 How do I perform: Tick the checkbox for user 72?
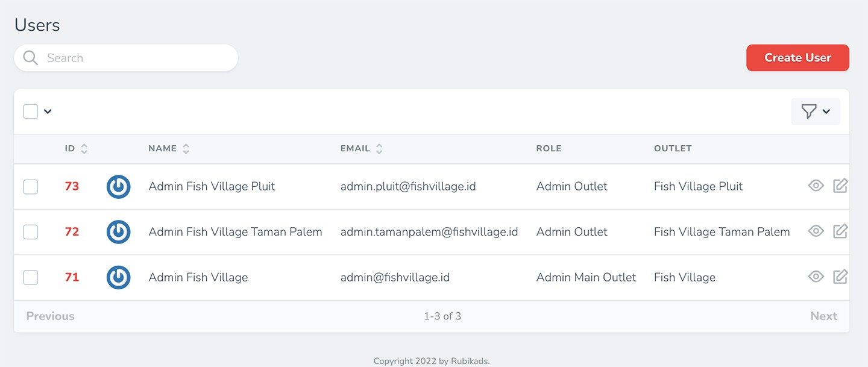pyautogui.click(x=31, y=232)
